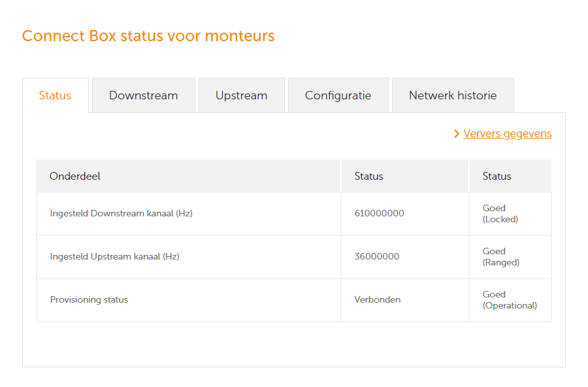
Task: Open the Upstream tab
Action: tap(242, 95)
